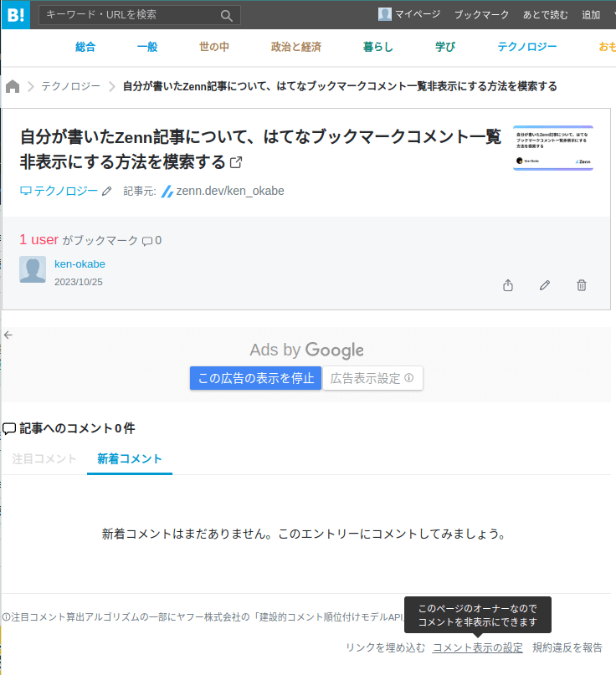This screenshot has width=616, height=675.
Task: Click 広告表示設定 button
Action: (x=372, y=378)
